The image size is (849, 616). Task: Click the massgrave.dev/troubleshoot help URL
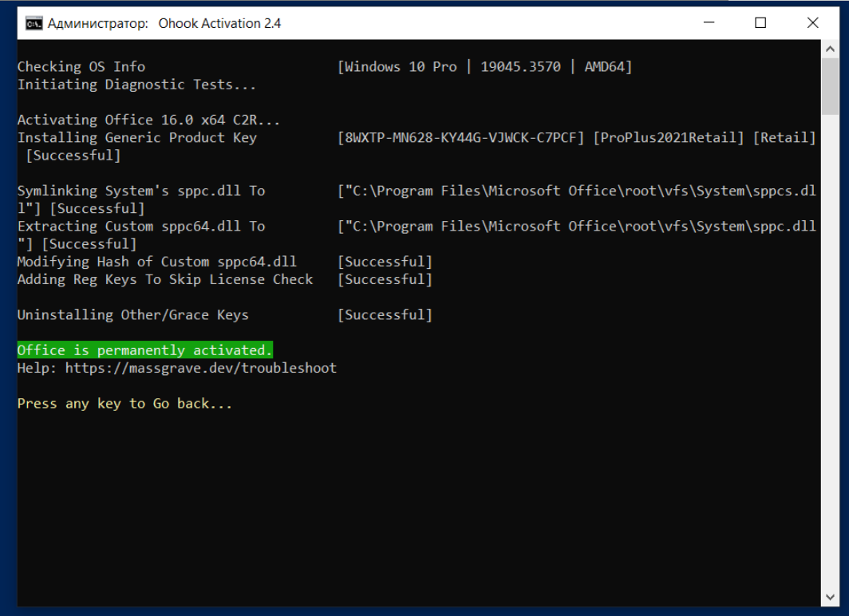200,368
